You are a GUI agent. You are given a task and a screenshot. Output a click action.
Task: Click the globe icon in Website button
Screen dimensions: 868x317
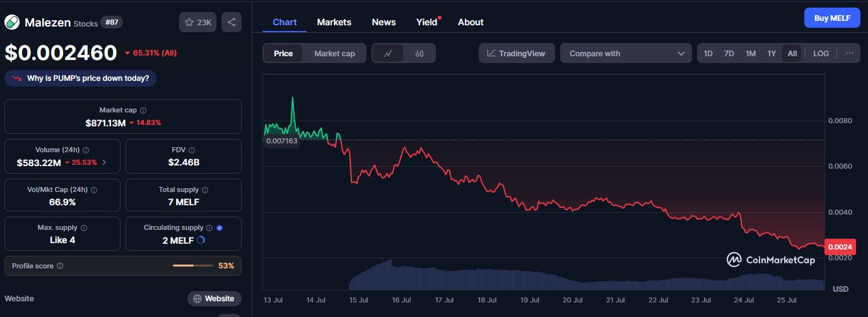click(x=197, y=299)
